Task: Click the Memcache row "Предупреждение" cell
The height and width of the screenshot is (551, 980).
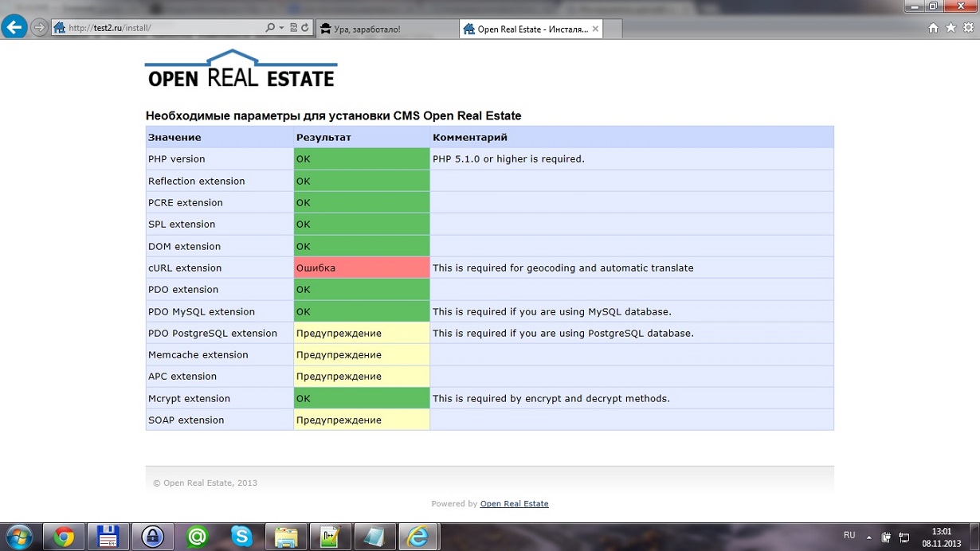Action: coord(362,354)
